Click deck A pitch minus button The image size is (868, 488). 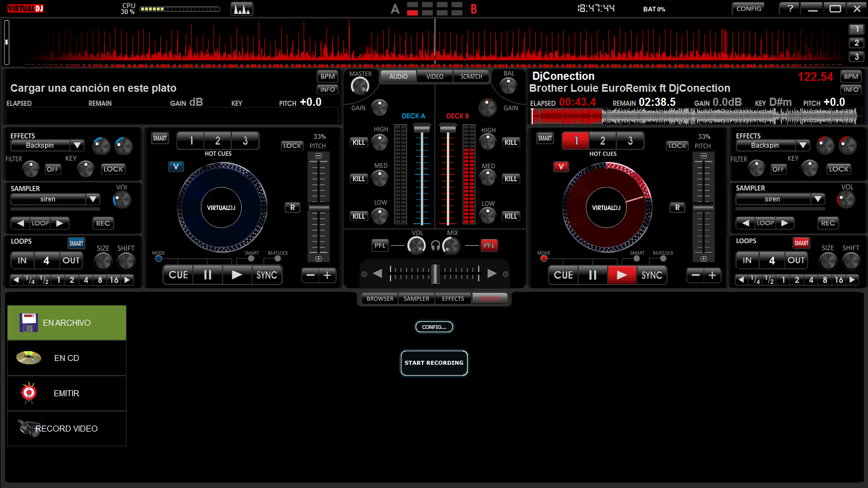(x=311, y=275)
